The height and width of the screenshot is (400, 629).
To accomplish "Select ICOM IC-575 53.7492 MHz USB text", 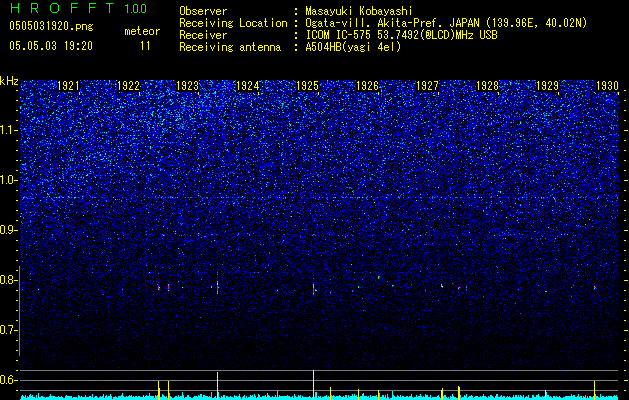I will click(401, 35).
